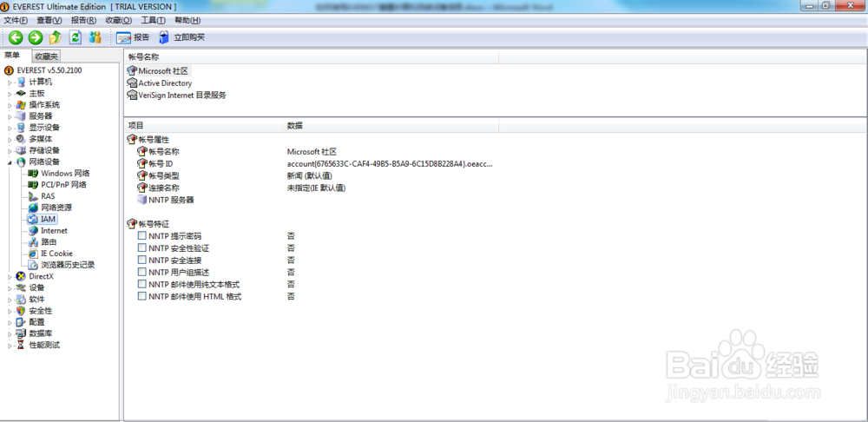Click the Refresh toolbar icon
This screenshot has width=868, height=422.
coord(76,37)
